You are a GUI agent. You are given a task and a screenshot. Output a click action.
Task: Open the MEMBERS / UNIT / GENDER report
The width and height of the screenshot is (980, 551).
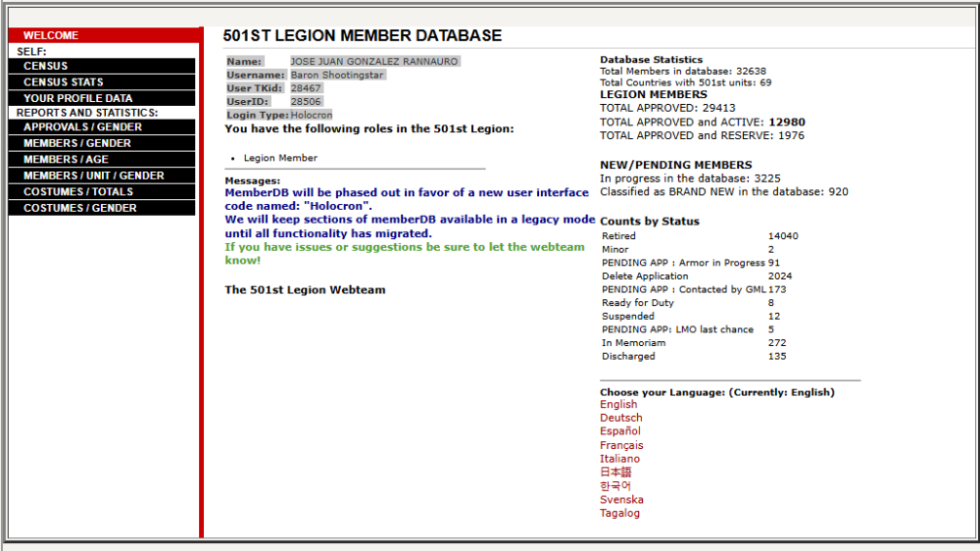102,175
